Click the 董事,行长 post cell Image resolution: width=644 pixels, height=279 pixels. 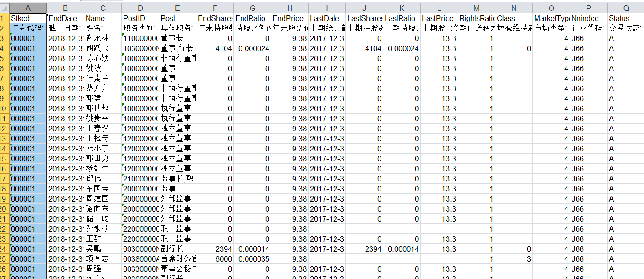point(178,48)
